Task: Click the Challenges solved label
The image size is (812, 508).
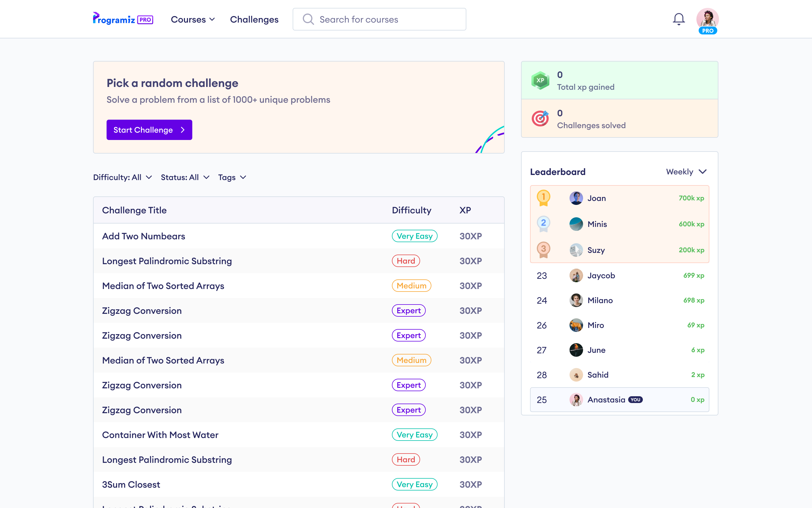Action: pyautogui.click(x=591, y=125)
